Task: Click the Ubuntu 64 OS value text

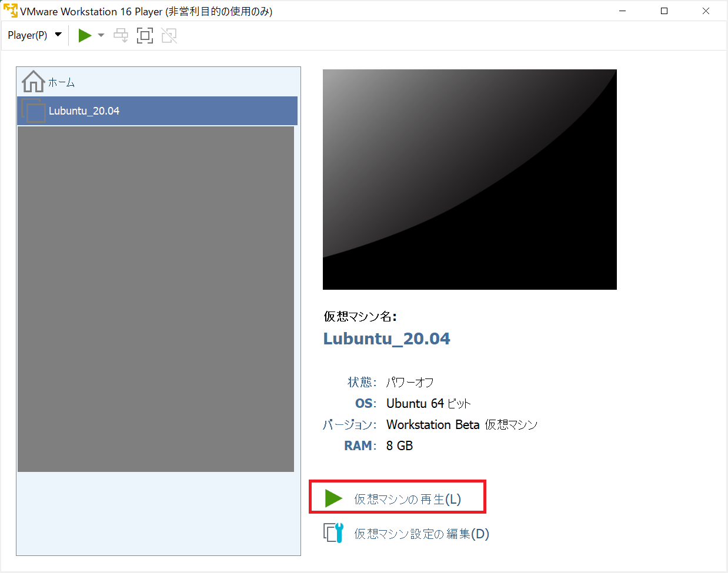Action: (x=429, y=404)
